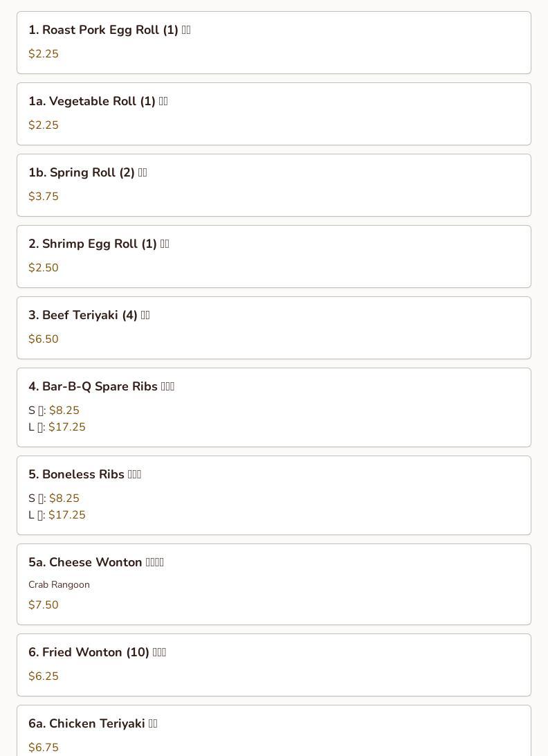The image size is (548, 756).
Task: Pick large Boneless Ribs priced $17.25
Action: pyautogui.click(x=66, y=515)
